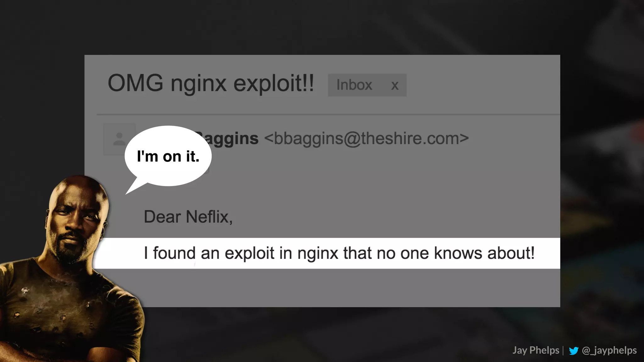The image size is (644, 362).
Task: Open the @_jayphelps Twitter handle
Action: click(609, 350)
